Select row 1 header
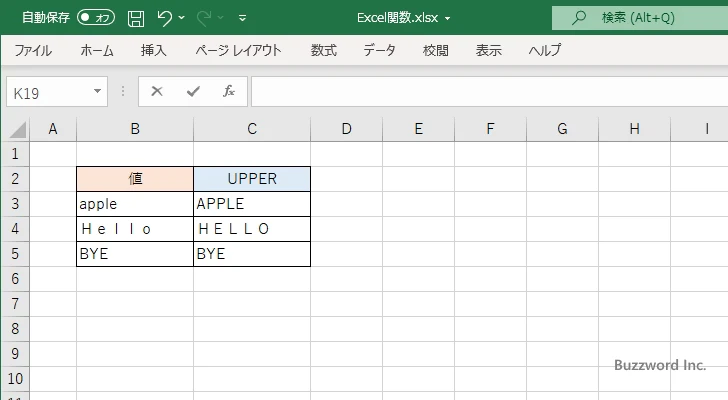This screenshot has height=400, width=728. 15,154
